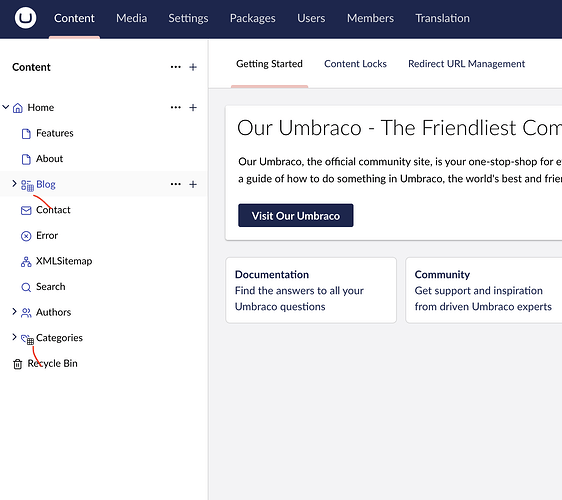Screen dimensions: 562x500
Task: Open the Redirect URL Management tab
Action: (x=466, y=64)
